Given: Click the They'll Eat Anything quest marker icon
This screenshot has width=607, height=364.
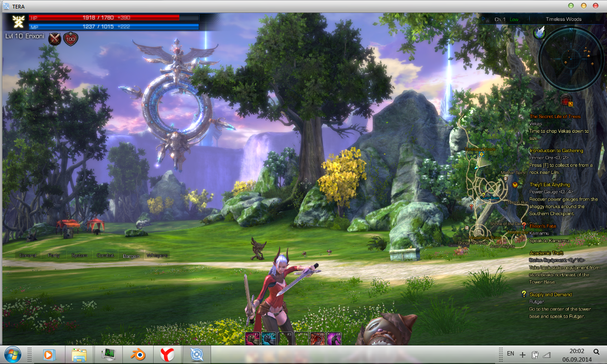Looking at the screenshot, I should [515, 185].
